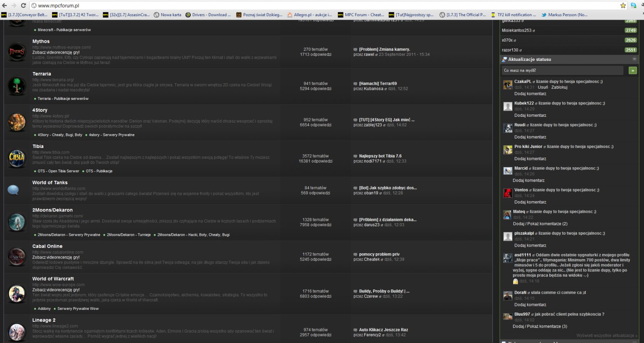644x343 pixels.
Task: Open subforum Addony
Action: pos(44,309)
